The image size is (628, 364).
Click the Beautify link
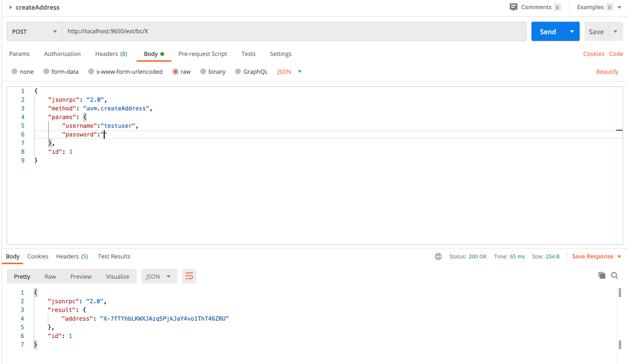[607, 72]
